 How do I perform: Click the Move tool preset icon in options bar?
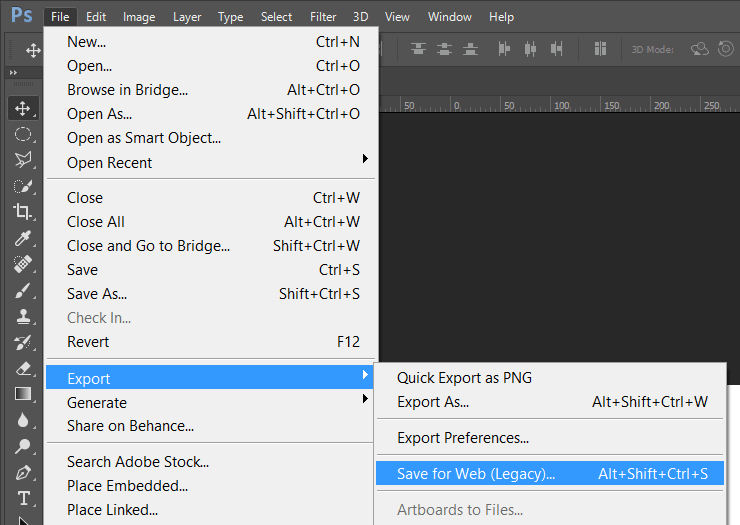coord(33,50)
